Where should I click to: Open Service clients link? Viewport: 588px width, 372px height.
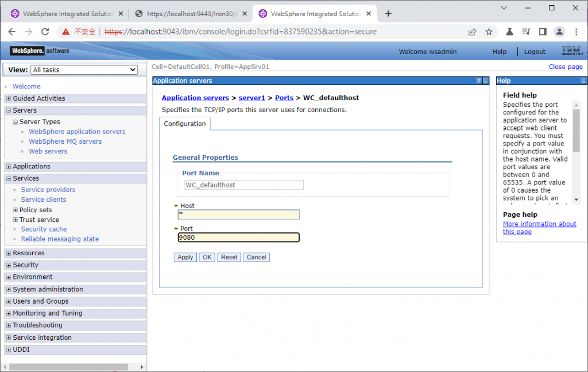coord(44,200)
